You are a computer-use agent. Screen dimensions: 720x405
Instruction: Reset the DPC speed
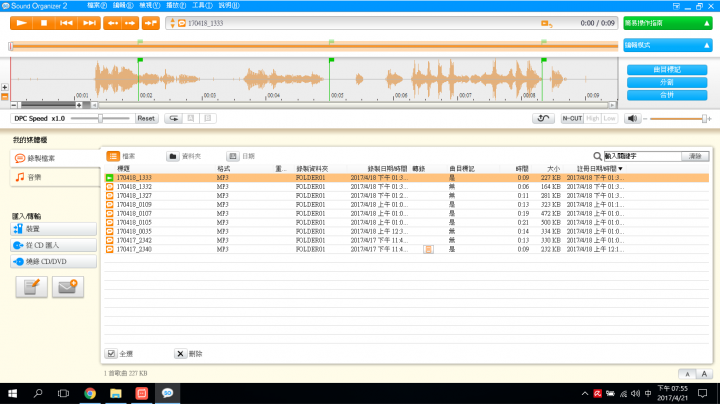(146, 118)
